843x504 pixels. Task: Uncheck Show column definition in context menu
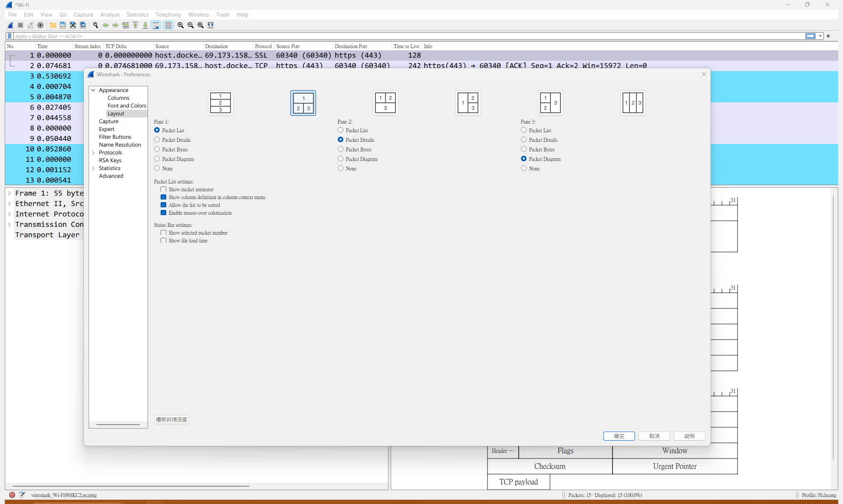pyautogui.click(x=164, y=197)
